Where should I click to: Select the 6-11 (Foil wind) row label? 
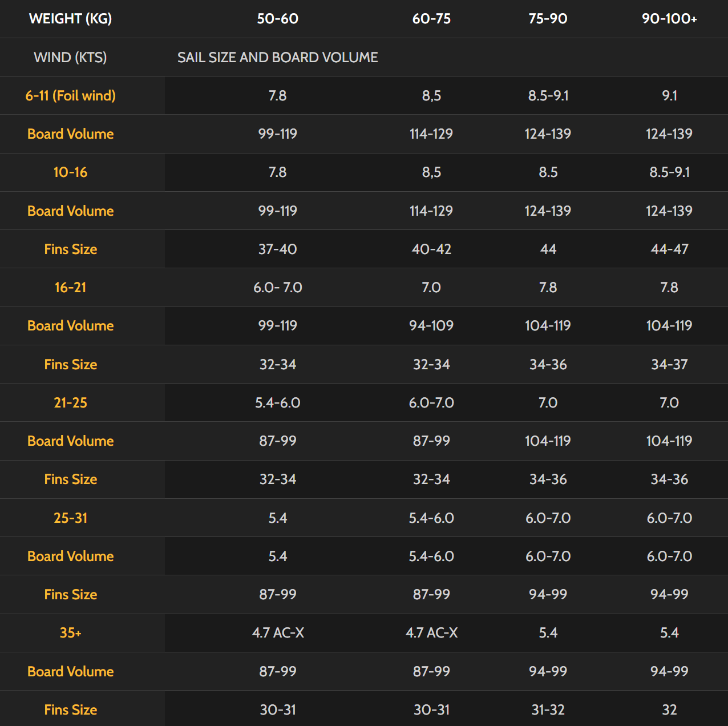[x=70, y=95]
